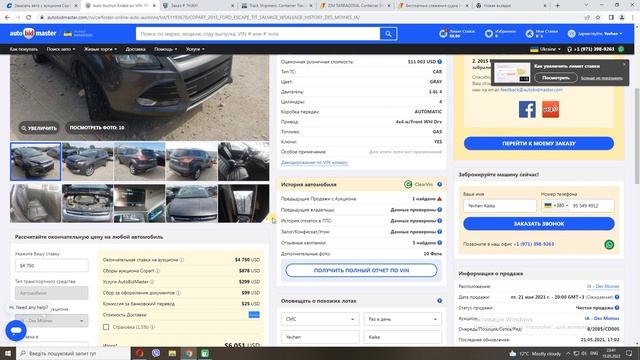Click the browser reload icon
The height and width of the screenshot is (360, 640).
coord(29,18)
